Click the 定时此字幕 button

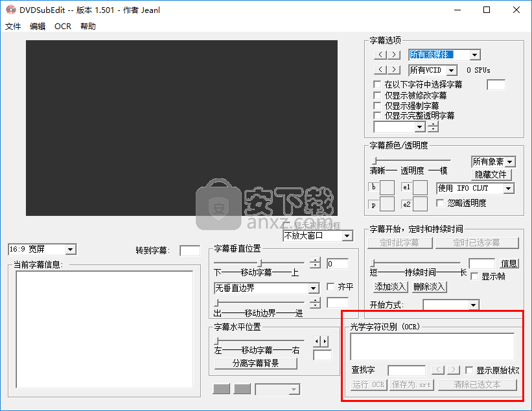pyautogui.click(x=400, y=242)
